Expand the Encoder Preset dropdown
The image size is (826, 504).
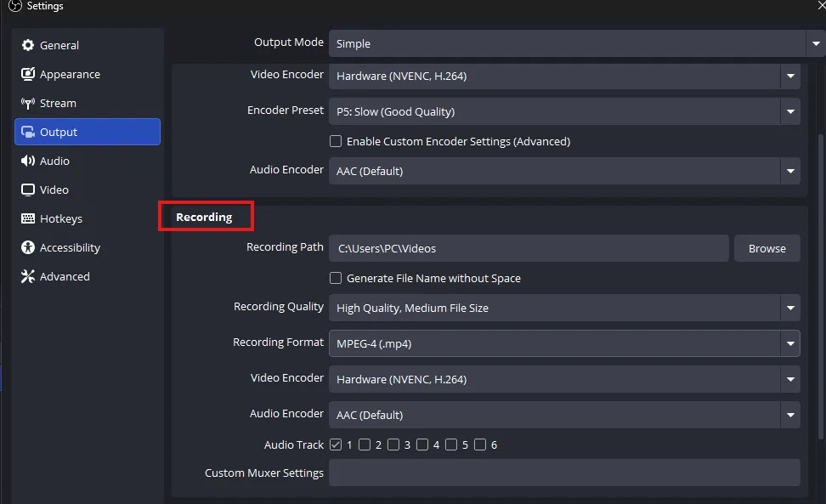(564, 111)
